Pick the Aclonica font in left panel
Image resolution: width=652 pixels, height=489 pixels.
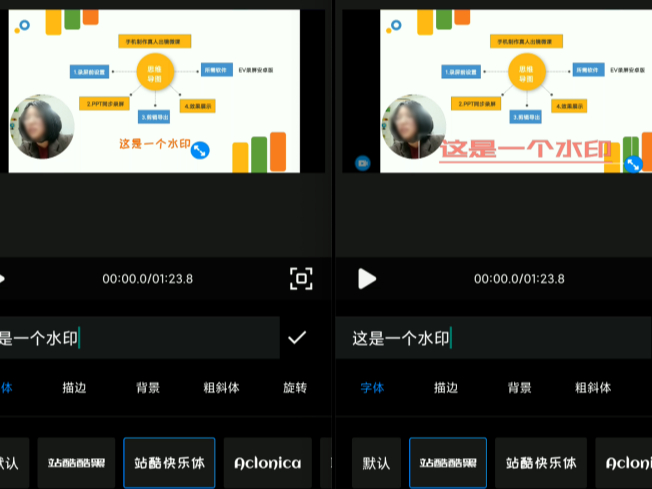click(267, 463)
